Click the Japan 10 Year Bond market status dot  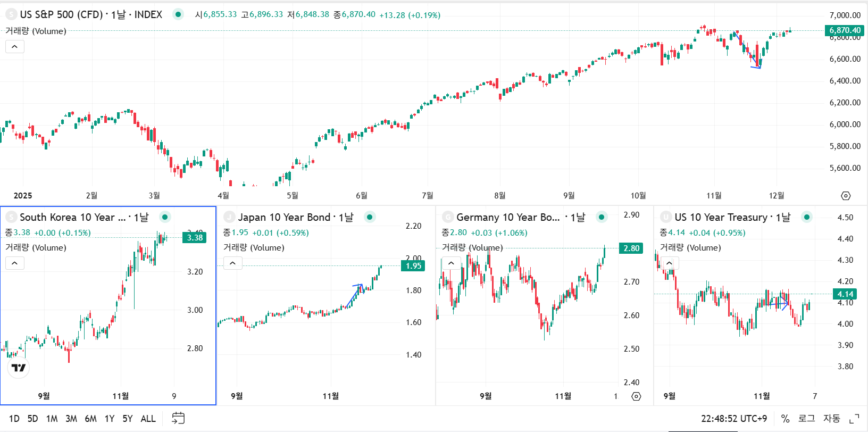point(370,217)
